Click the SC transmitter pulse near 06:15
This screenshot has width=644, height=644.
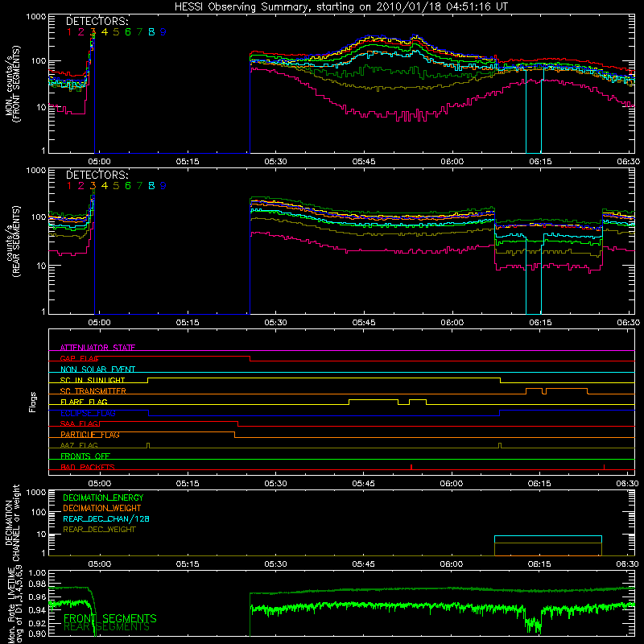[x=534, y=391]
